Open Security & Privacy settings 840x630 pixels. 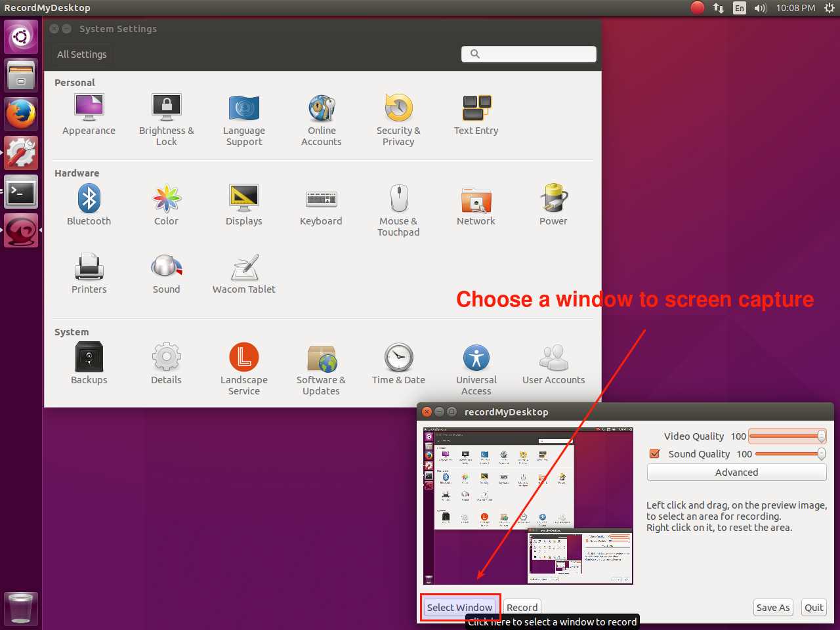point(398,120)
